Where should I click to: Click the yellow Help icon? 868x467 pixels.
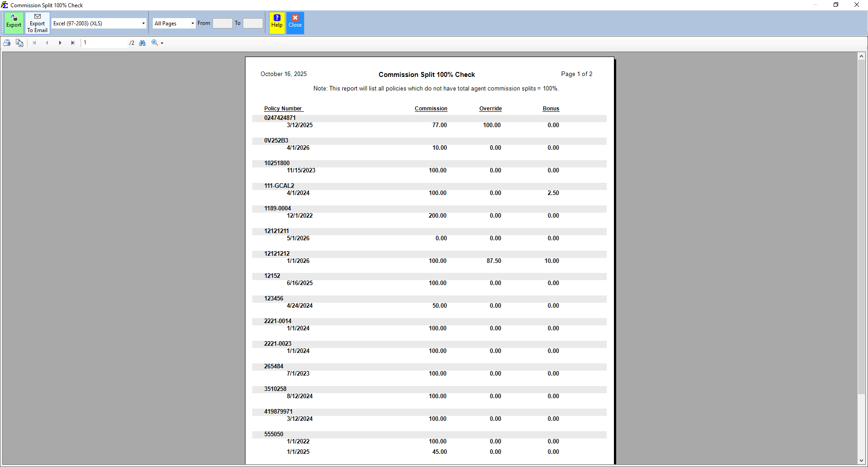(276, 23)
